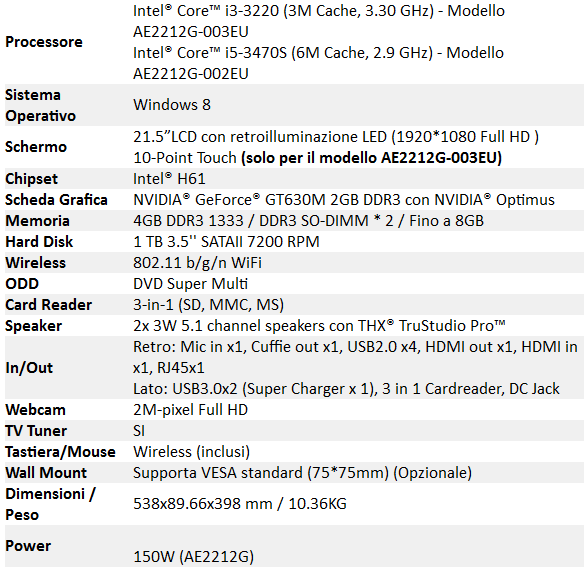Click the Processore row label
The width and height of the screenshot is (584, 570).
[44, 42]
